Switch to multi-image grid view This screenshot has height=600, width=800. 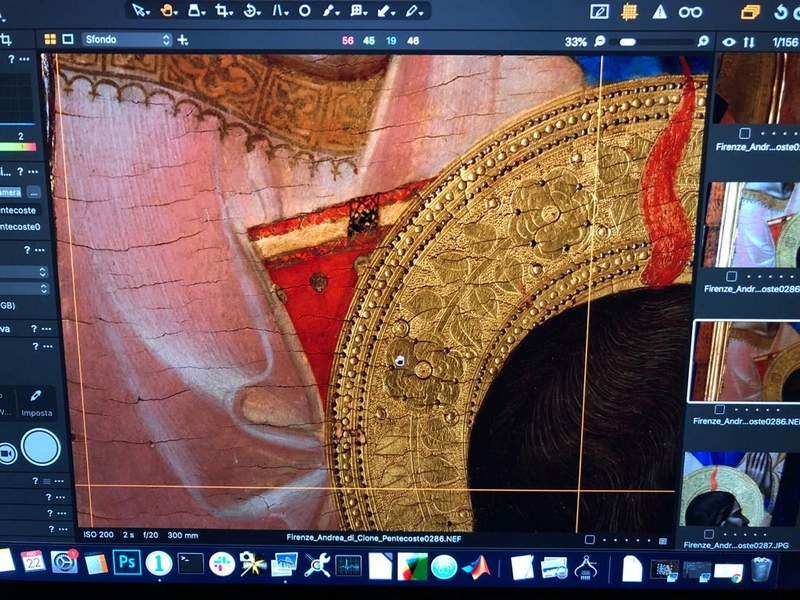pyautogui.click(x=50, y=40)
